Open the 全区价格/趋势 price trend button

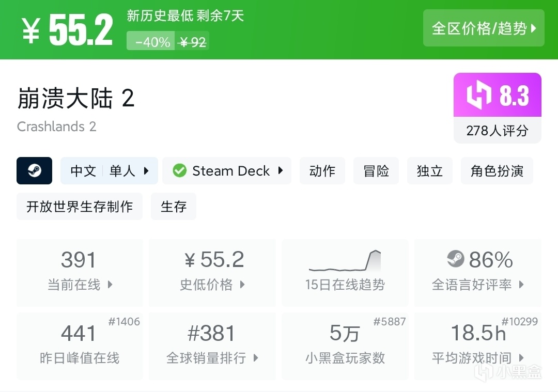click(x=484, y=28)
